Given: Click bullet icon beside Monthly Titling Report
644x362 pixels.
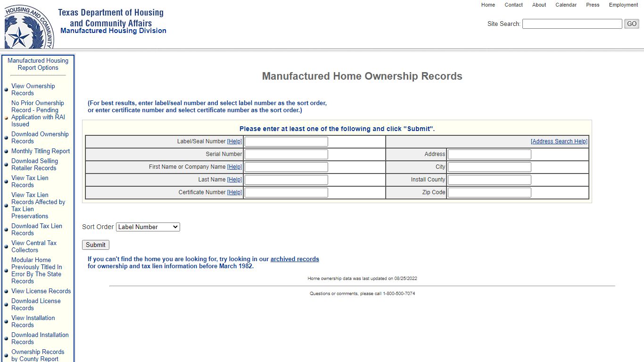Looking at the screenshot, I should click(6, 152).
